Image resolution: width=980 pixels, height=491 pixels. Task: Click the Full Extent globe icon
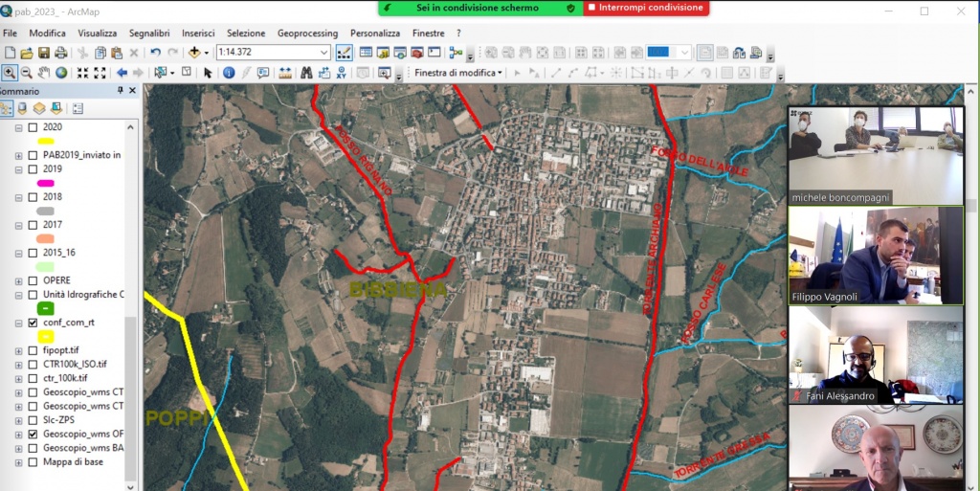(61, 73)
